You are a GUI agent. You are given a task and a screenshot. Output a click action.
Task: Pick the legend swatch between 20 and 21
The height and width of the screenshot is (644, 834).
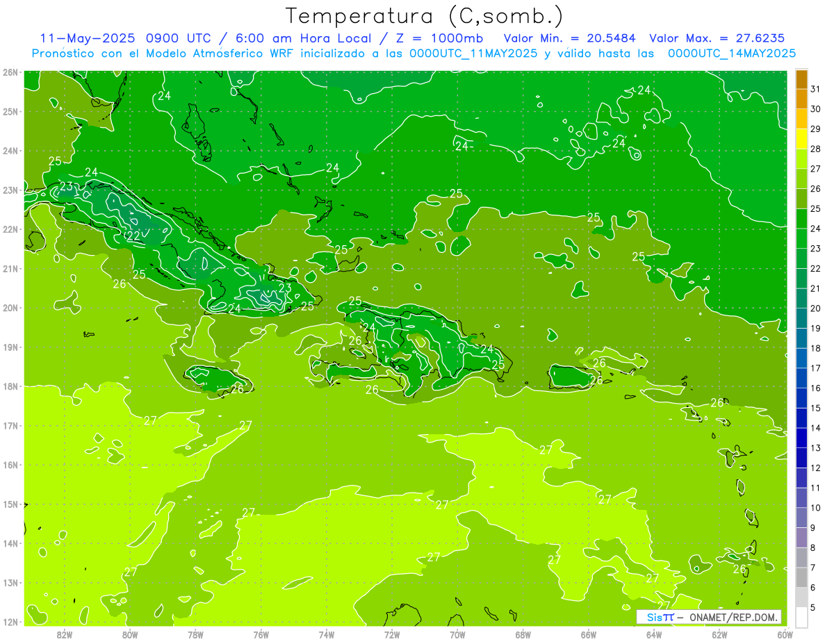(x=801, y=299)
